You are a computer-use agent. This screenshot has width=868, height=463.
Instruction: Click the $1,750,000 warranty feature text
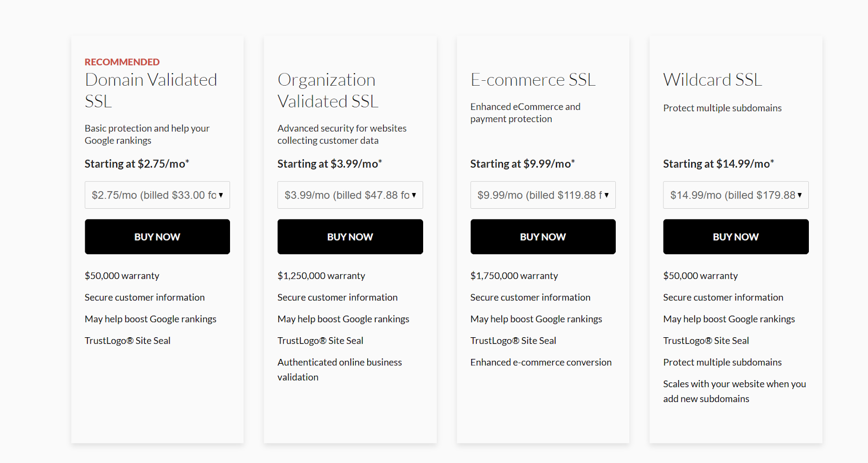(514, 276)
